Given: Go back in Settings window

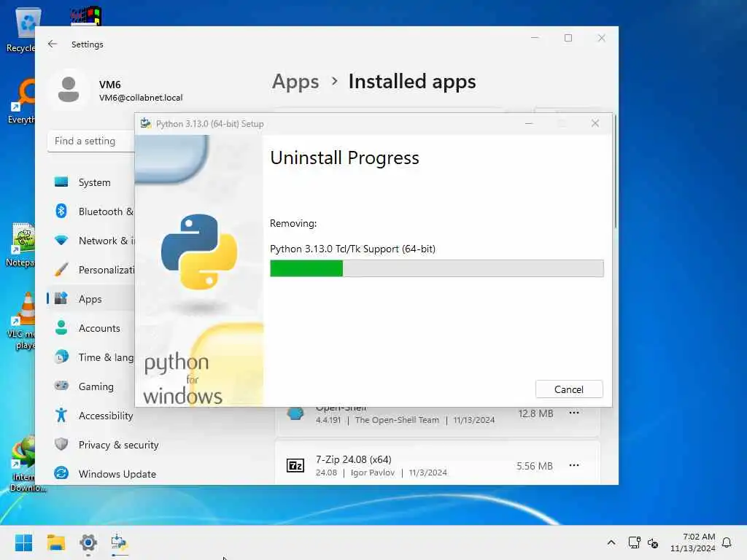Looking at the screenshot, I should [53, 44].
